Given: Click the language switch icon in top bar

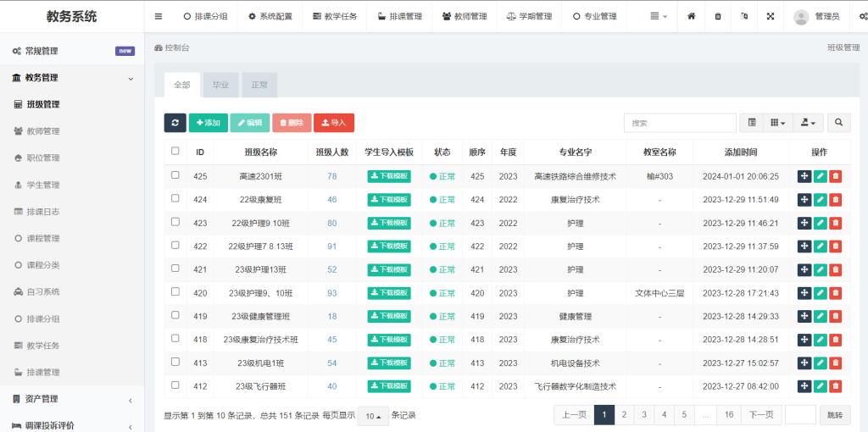Looking at the screenshot, I should (x=744, y=17).
